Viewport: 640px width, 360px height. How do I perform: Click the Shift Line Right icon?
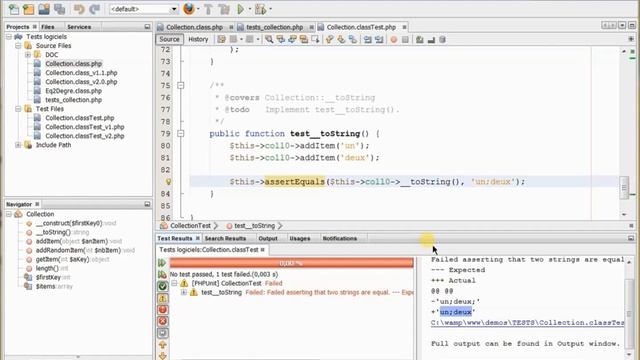(379, 39)
